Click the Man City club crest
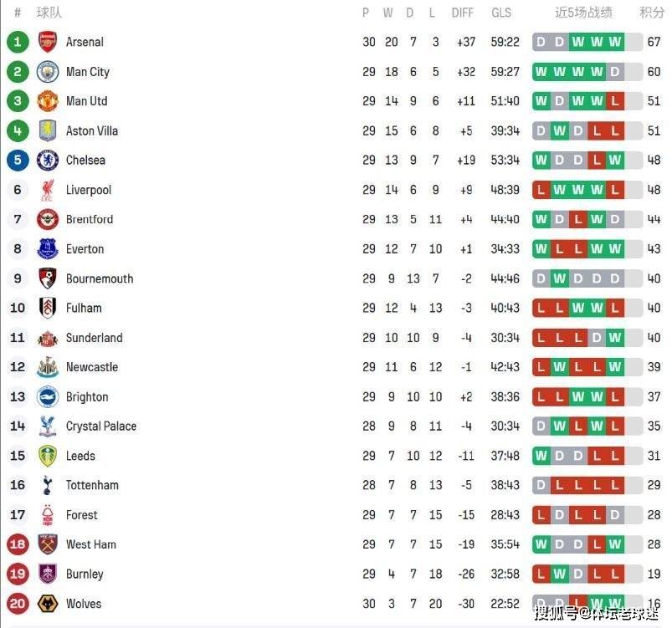Screen dimensions: 672x628 [48, 72]
